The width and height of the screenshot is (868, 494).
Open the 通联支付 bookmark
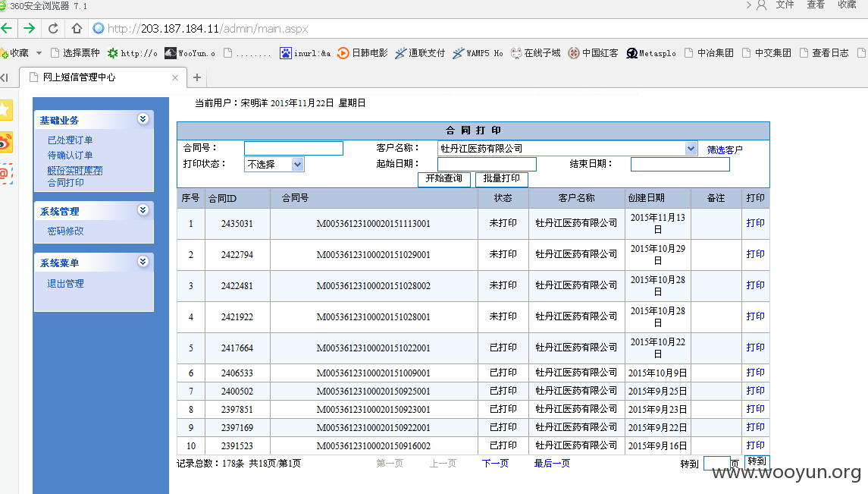pos(420,53)
